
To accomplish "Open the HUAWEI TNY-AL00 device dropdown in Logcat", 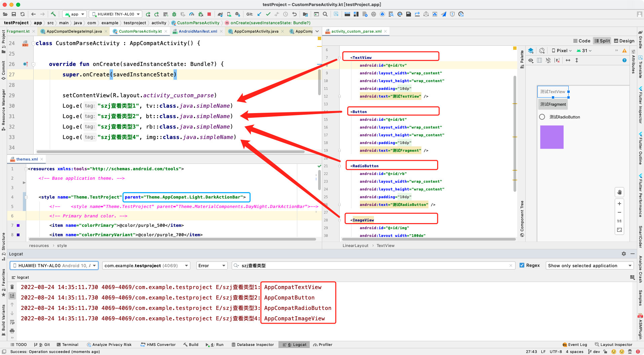I will click(x=54, y=265).
